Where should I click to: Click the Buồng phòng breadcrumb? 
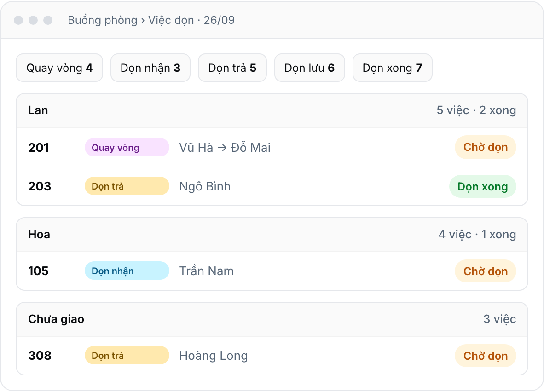[103, 20]
